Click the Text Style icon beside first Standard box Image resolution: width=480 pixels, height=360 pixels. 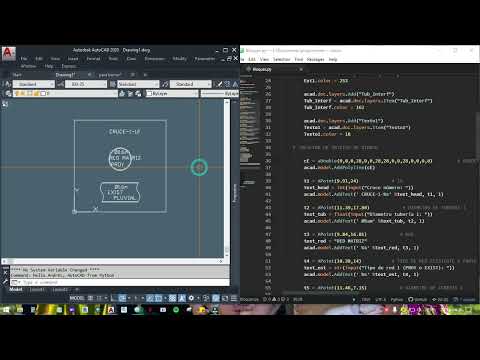(x=7, y=84)
